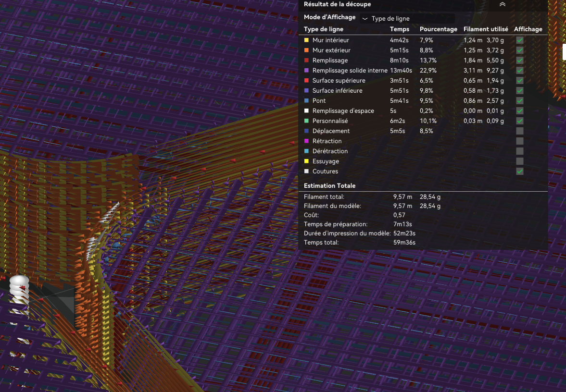This screenshot has height=392, width=566.
Task: Click the magenta Rétraction color swatch
Action: point(306,141)
